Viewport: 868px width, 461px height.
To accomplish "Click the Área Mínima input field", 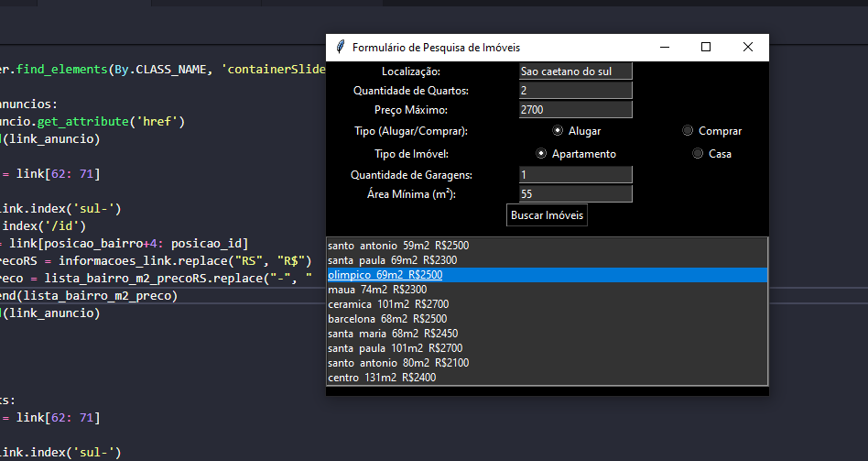I will pos(575,194).
